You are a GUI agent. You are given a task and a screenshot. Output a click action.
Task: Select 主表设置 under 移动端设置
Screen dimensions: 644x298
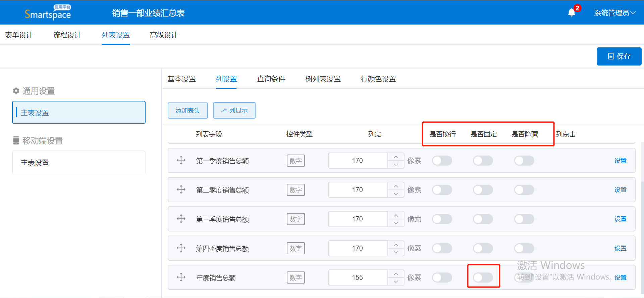(79, 163)
